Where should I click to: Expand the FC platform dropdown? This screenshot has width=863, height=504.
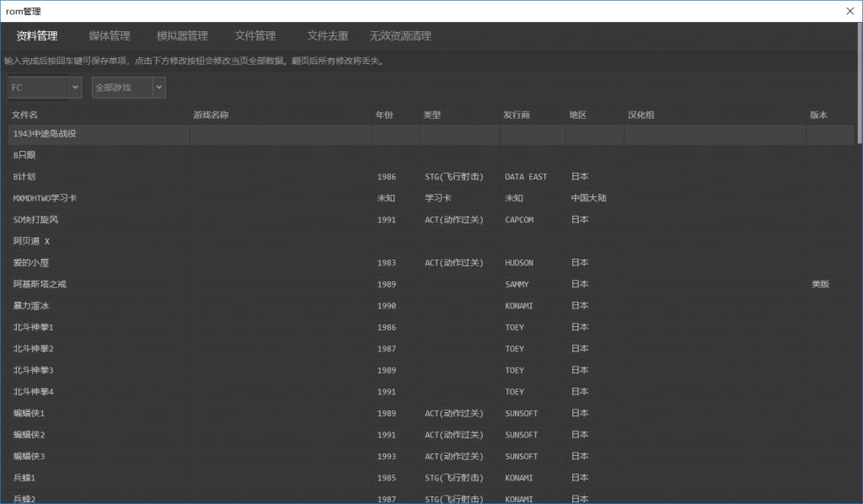[x=46, y=87]
